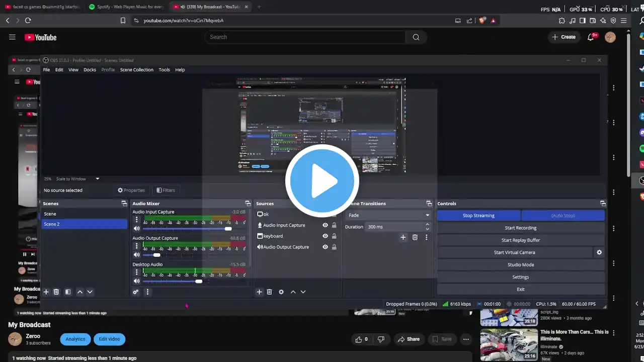This screenshot has width=644, height=362.
Task: Click the YouTube search magnifier button
Action: point(416,37)
